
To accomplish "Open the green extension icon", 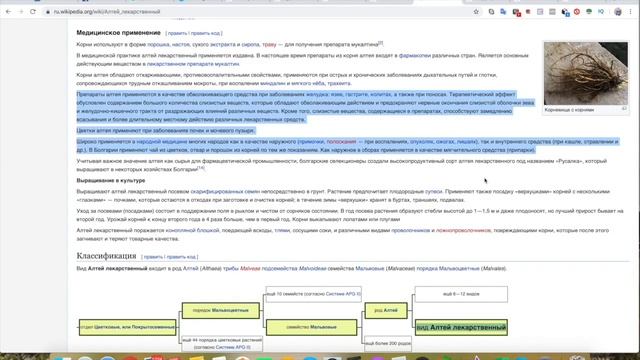I will (589, 12).
